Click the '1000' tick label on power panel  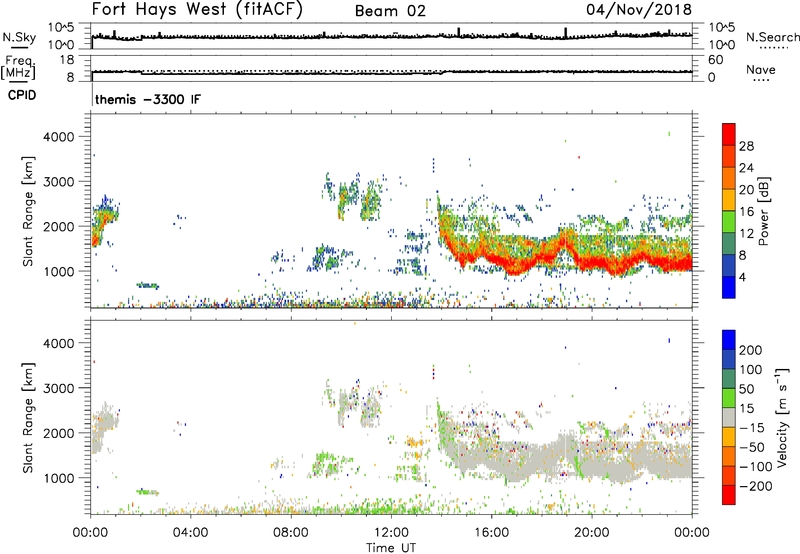point(59,271)
